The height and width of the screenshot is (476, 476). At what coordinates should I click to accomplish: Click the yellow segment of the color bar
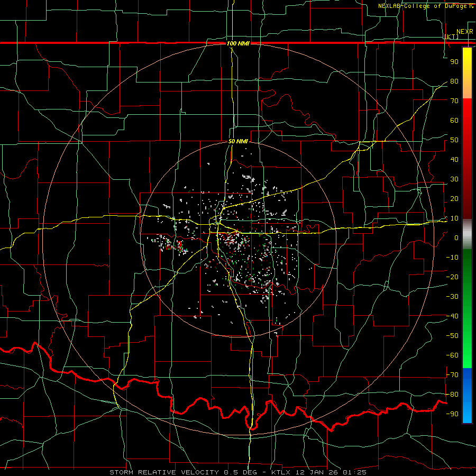tap(467, 73)
